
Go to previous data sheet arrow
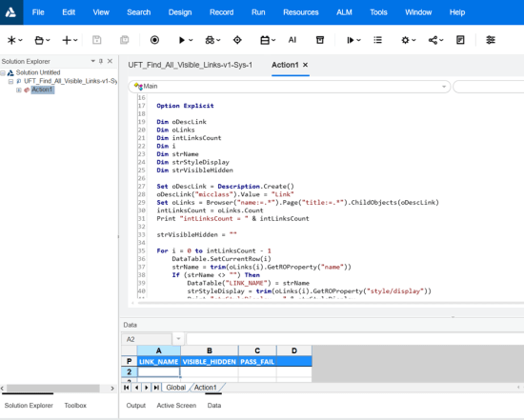pyautogui.click(x=136, y=388)
